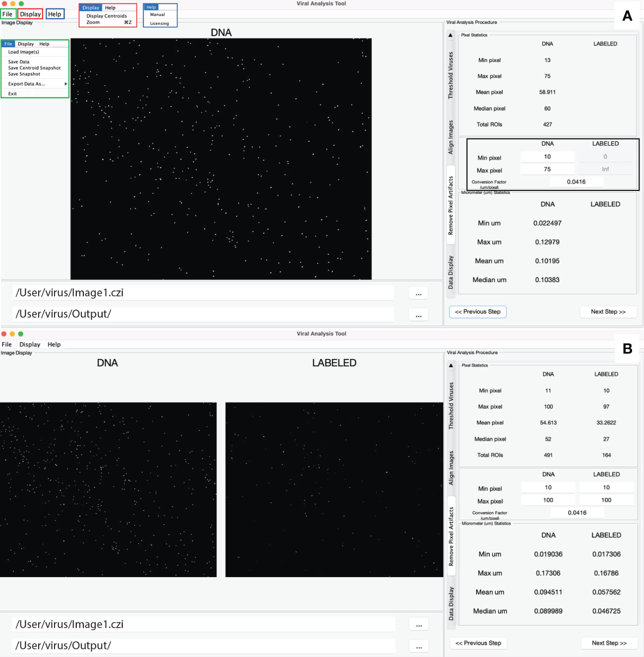Viewport: 644px width, 657px height.
Task: Choose Zoom from the Display menu
Action: [x=93, y=22]
